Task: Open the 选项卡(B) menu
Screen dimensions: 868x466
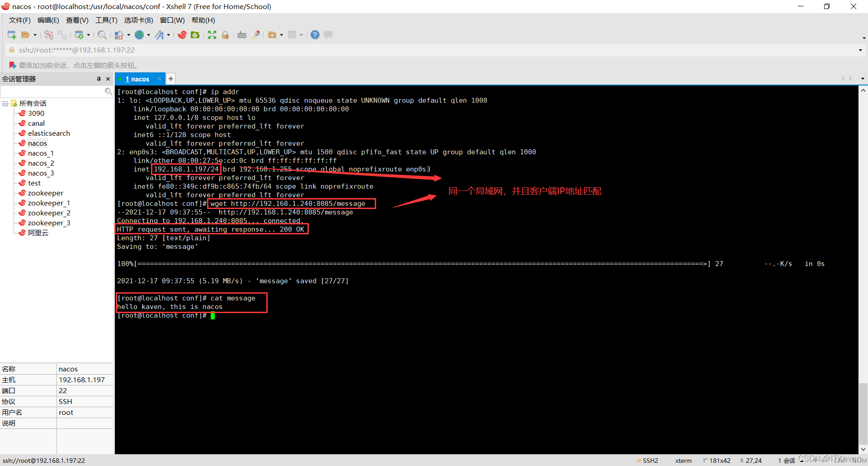Action: 139,20
